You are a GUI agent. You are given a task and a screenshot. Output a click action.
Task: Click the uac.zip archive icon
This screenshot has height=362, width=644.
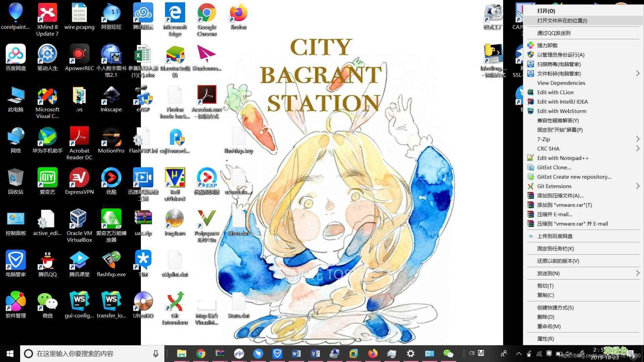pyautogui.click(x=143, y=222)
